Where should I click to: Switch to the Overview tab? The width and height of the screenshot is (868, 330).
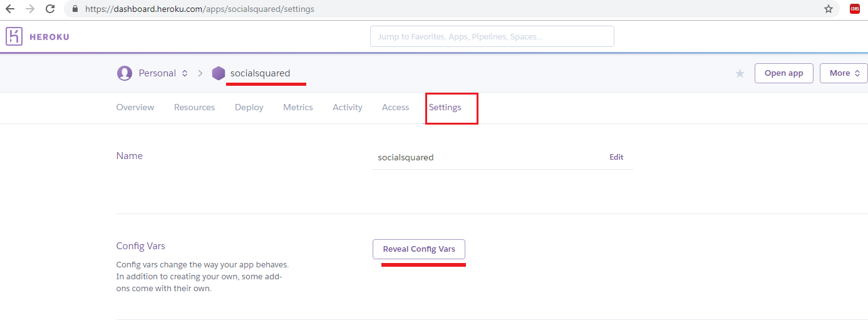pos(135,108)
